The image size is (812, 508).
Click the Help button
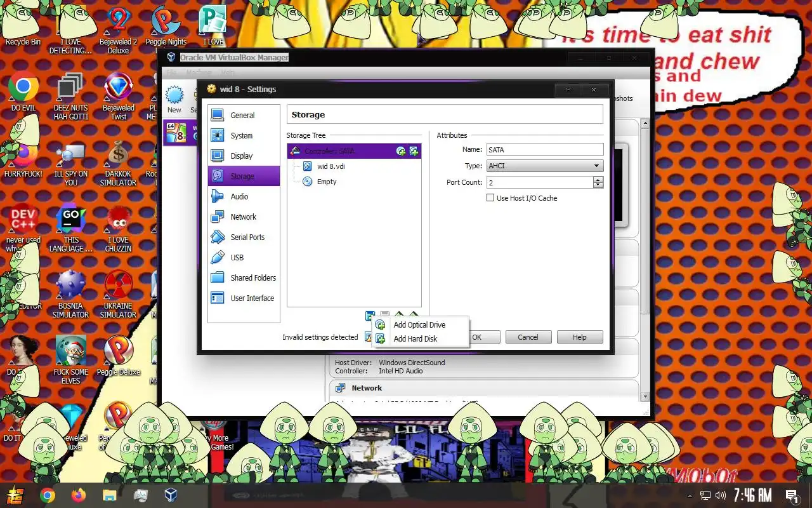(580, 337)
